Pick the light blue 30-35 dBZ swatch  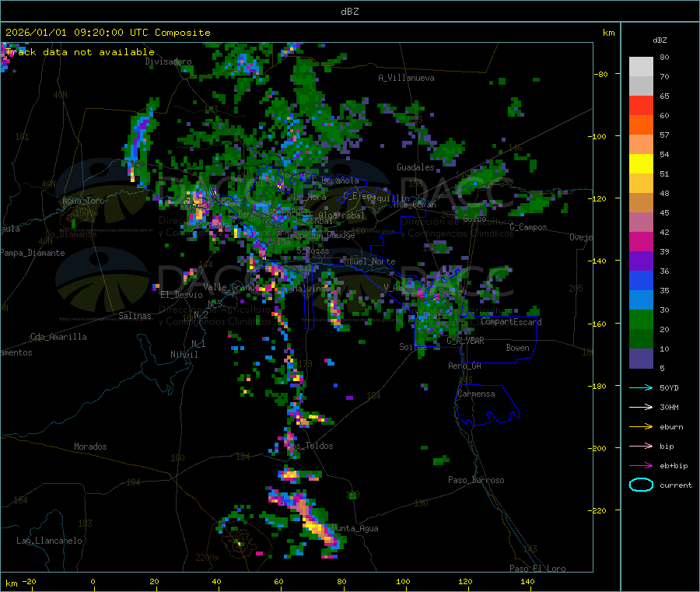click(x=641, y=300)
